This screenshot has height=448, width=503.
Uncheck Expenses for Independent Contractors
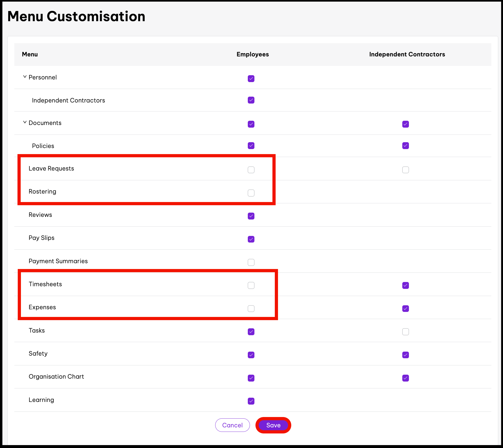pyautogui.click(x=405, y=308)
